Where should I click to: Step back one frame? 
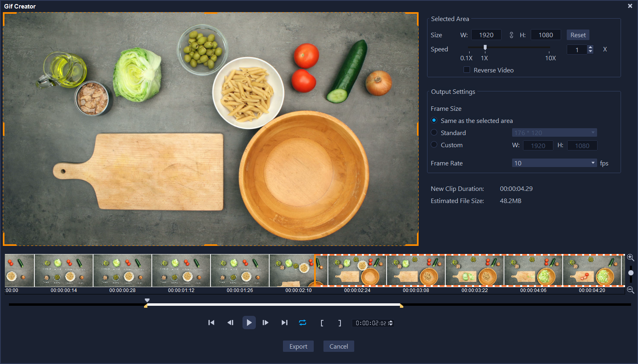230,323
